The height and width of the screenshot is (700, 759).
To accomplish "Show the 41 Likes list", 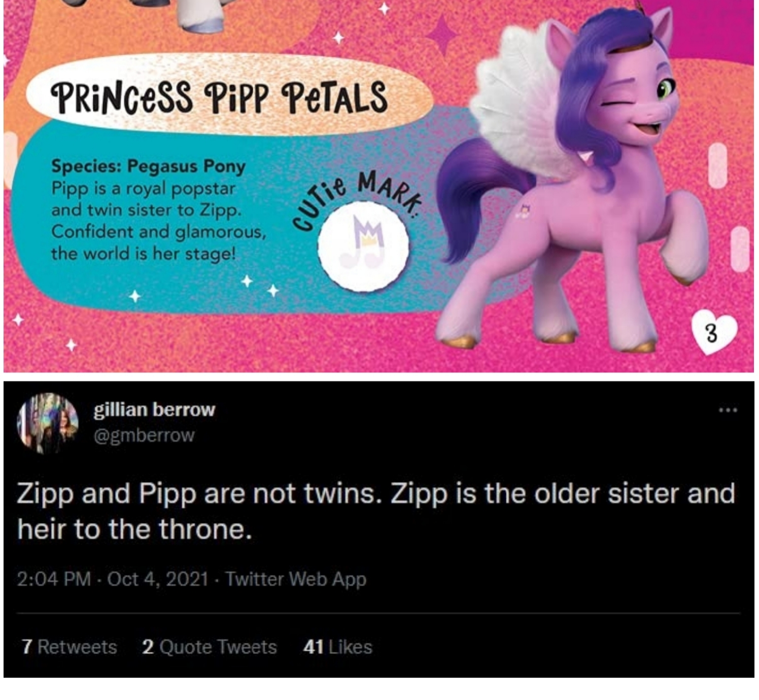I will 338,647.
